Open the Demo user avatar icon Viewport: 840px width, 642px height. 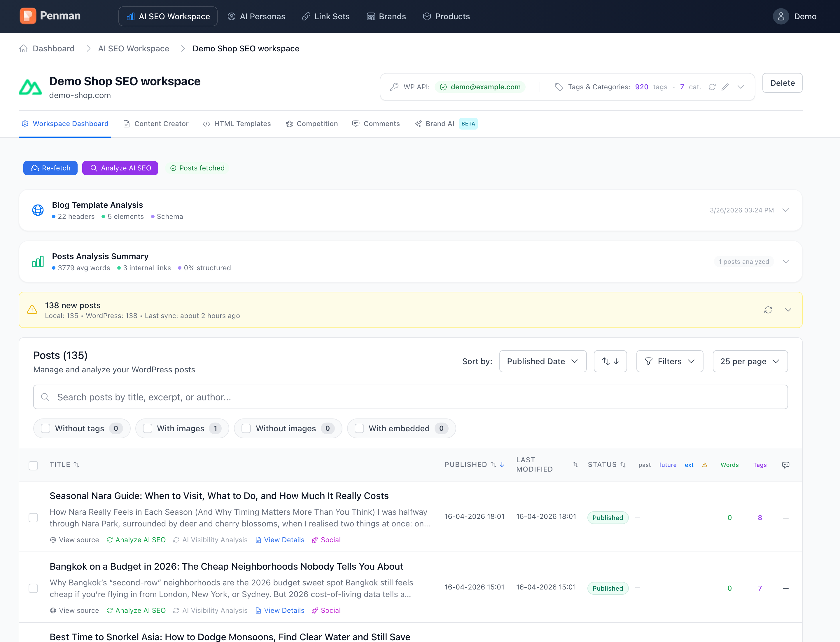pyautogui.click(x=781, y=16)
